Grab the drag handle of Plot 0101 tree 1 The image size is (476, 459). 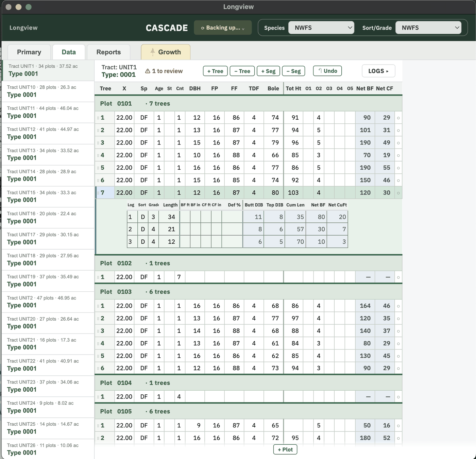coord(98,118)
